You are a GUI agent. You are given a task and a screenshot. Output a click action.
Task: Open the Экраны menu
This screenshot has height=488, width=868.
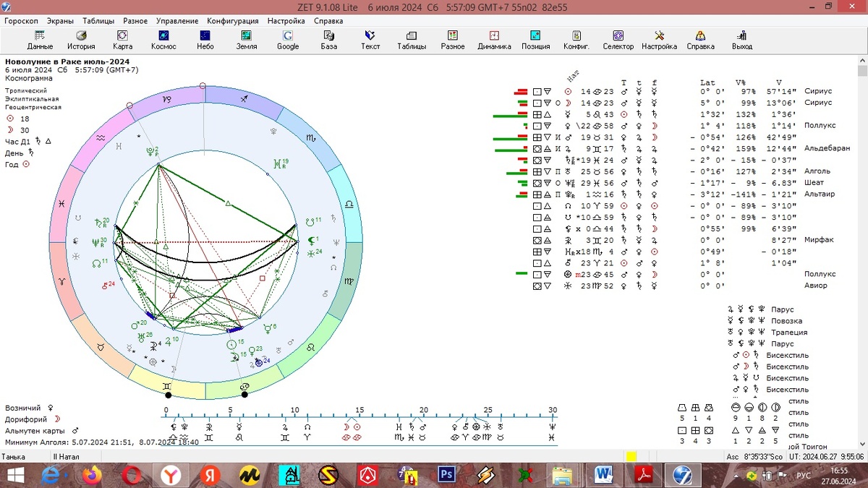coord(60,21)
